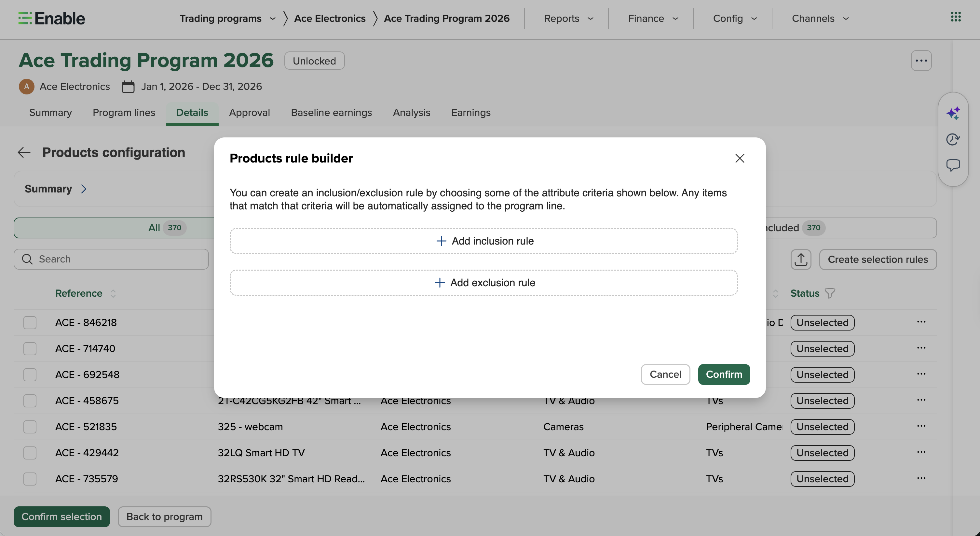Open the program ellipsis options menu
The image size is (980, 536).
coord(921,61)
